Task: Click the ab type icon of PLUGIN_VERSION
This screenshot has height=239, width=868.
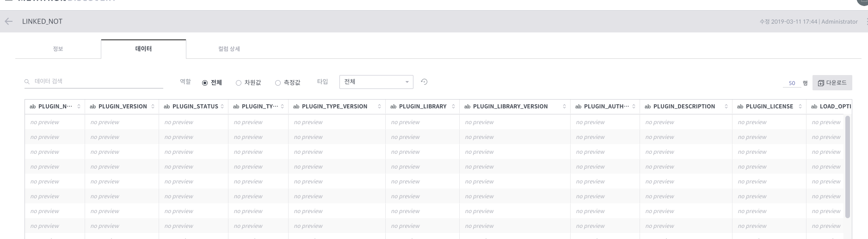Action: coord(92,107)
